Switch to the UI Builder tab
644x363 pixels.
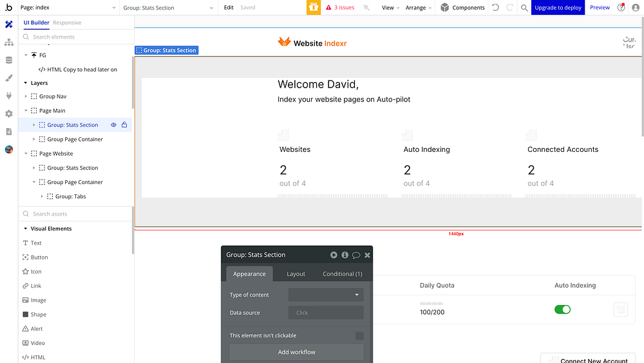coord(36,23)
